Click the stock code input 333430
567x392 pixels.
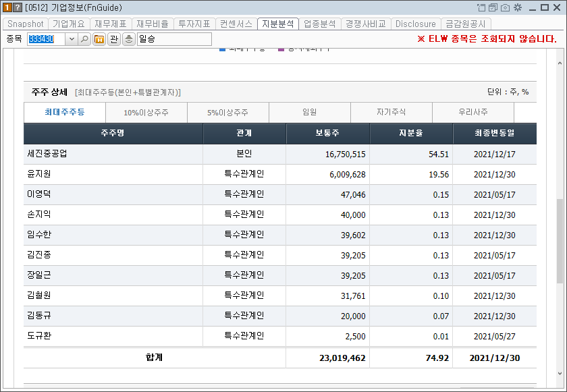coord(47,39)
